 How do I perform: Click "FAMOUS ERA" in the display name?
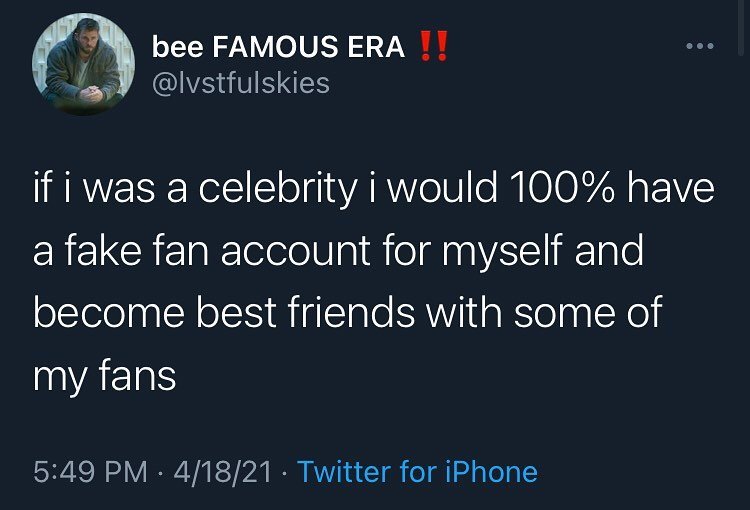(x=310, y=48)
